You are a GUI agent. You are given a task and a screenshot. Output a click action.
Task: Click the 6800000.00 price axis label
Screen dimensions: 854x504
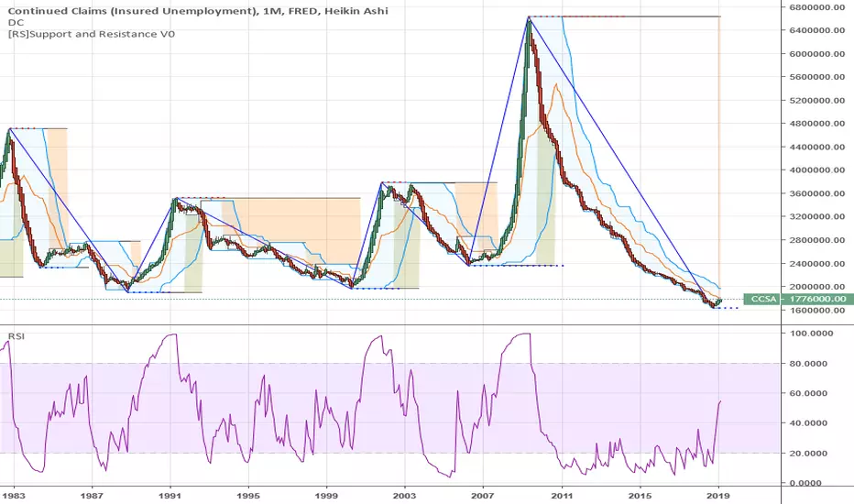817,7
